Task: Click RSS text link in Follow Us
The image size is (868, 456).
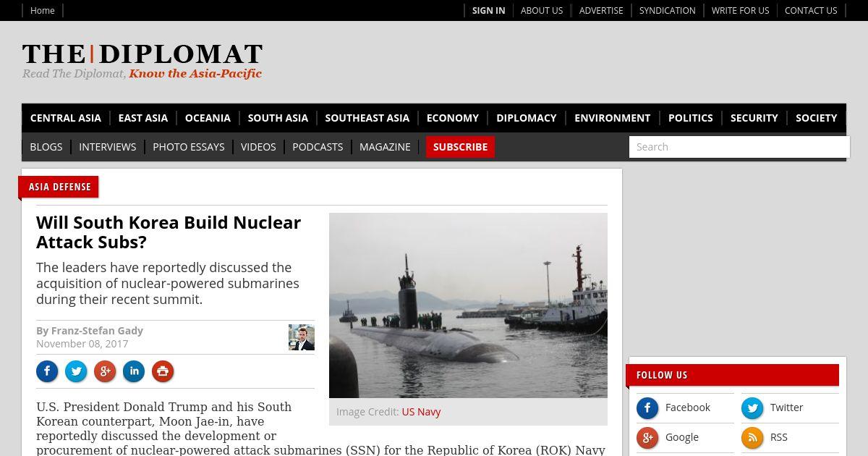Action: pos(779,437)
